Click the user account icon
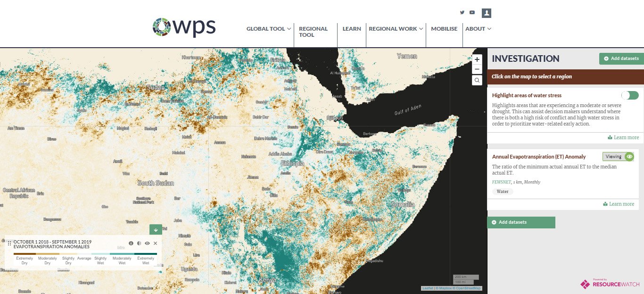644x294 pixels. (x=486, y=13)
